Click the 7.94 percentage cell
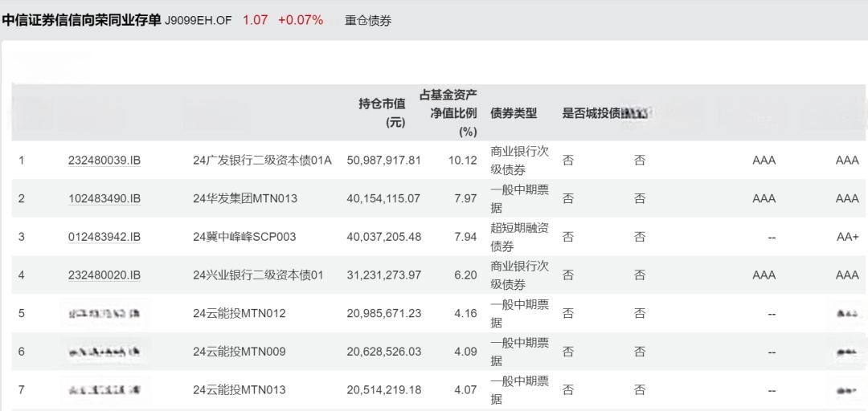Viewport: 868px width, 411px height. [465, 237]
